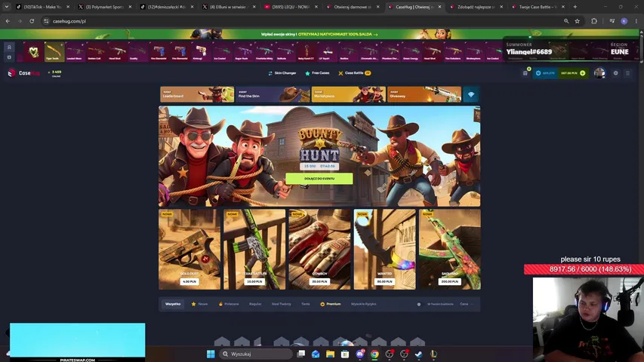This screenshot has height=362, width=644.
Task: Open the Chrome profile avatar icon
Action: 624,21
